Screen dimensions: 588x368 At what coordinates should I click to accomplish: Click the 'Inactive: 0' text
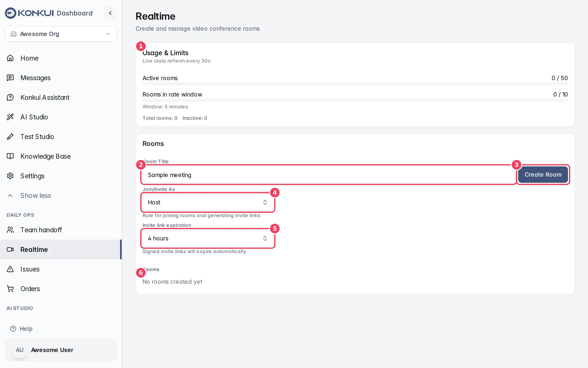(x=195, y=118)
